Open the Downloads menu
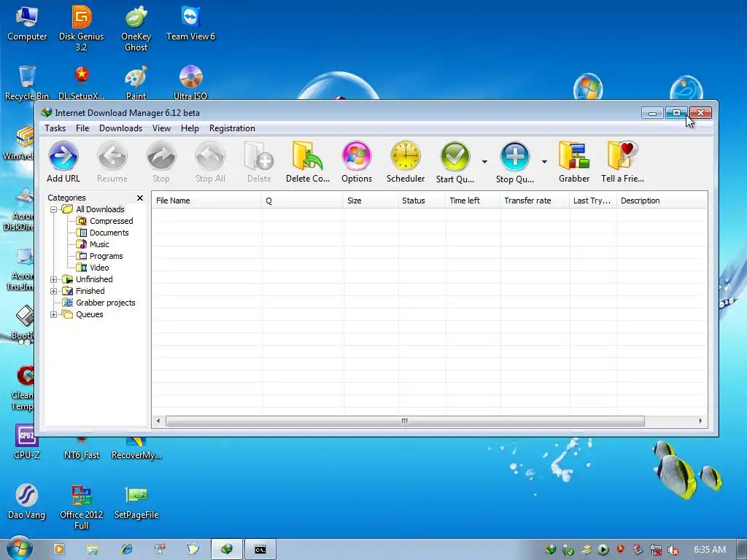Screen dimensions: 747x560 120,128
